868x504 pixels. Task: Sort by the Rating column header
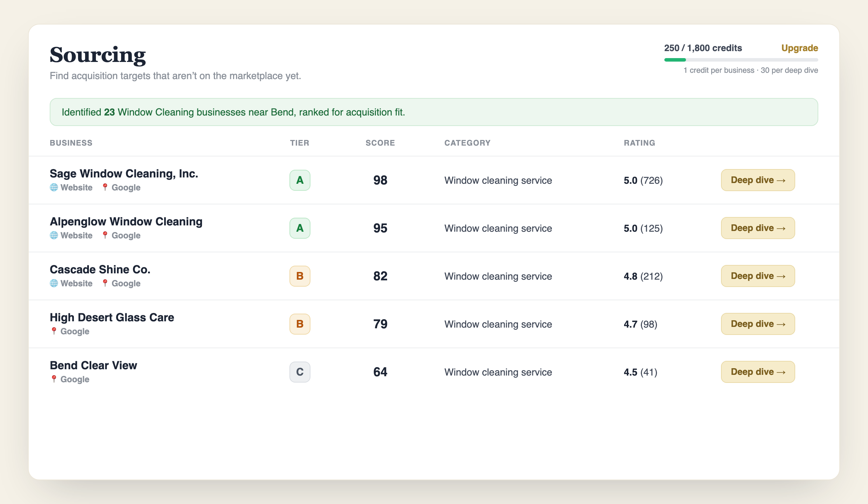tap(639, 143)
